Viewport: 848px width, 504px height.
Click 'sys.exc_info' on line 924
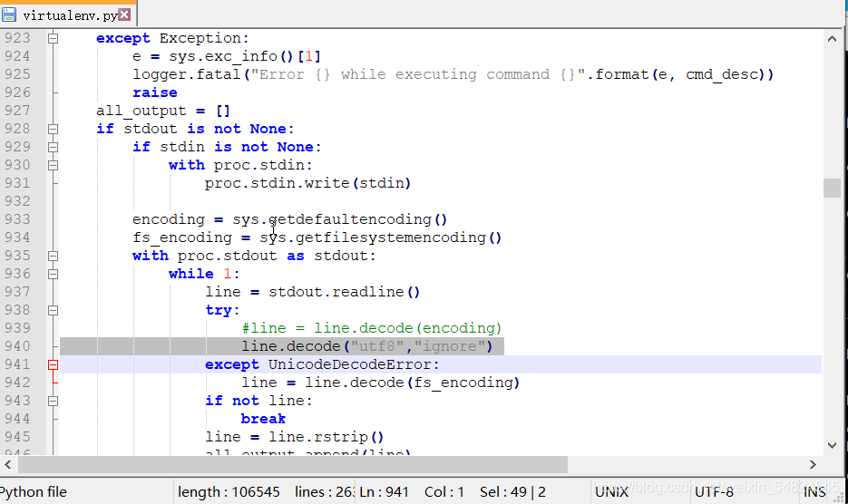223,56
